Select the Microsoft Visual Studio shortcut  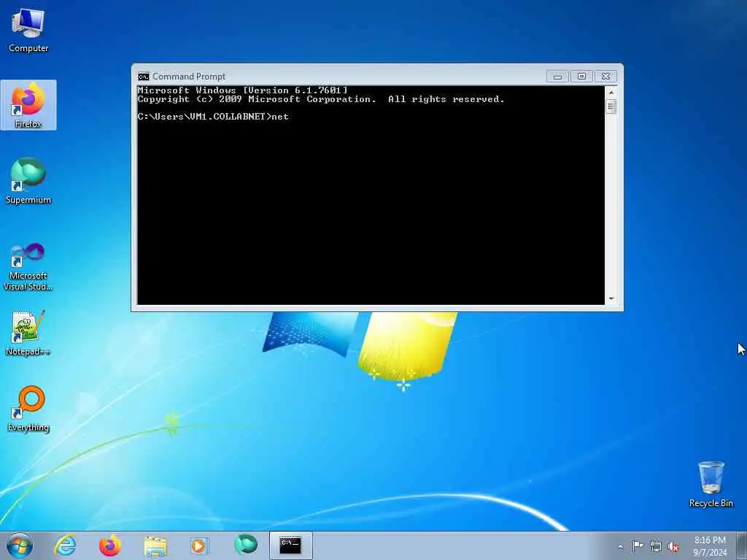[28, 267]
